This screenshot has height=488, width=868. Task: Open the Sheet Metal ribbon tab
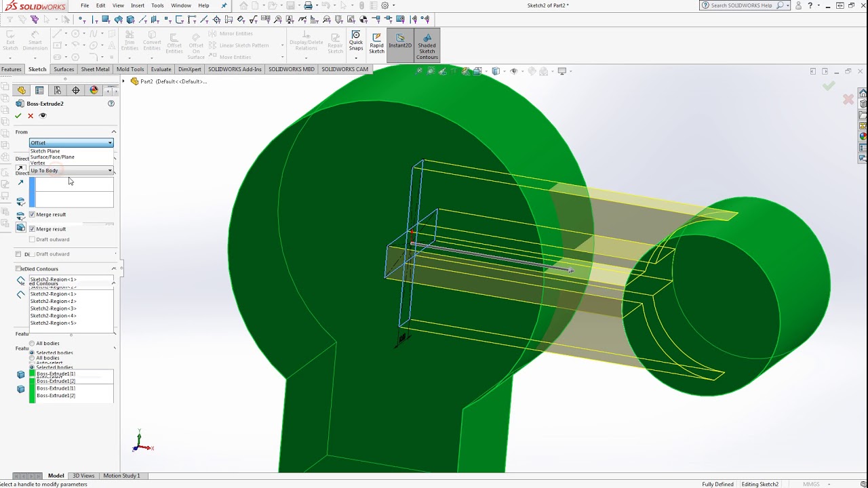(x=95, y=69)
